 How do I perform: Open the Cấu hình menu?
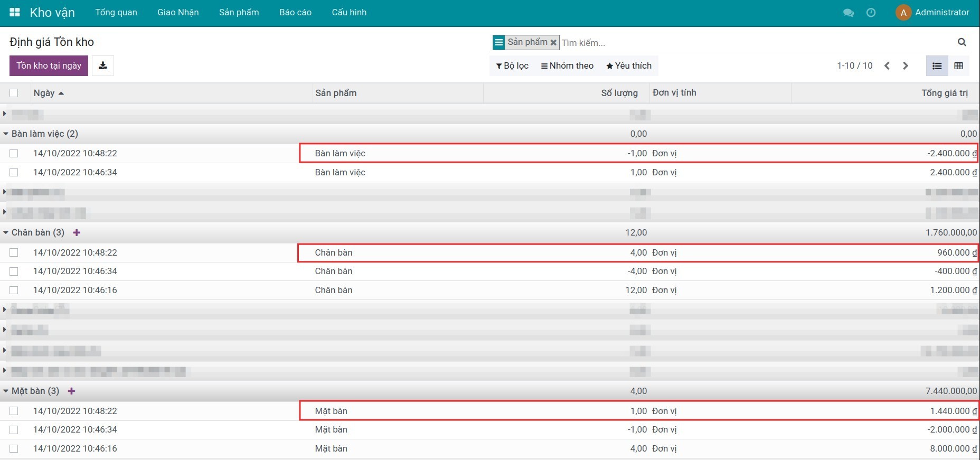(348, 13)
